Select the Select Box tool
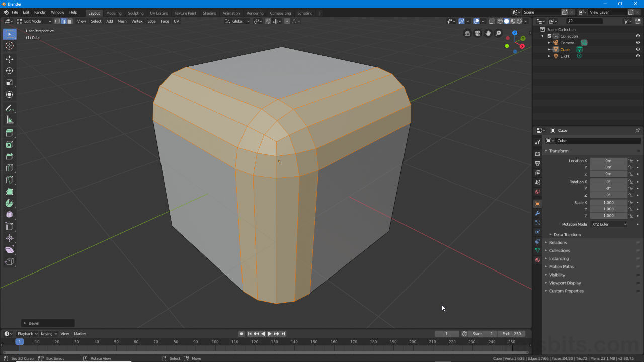 coord(10,34)
